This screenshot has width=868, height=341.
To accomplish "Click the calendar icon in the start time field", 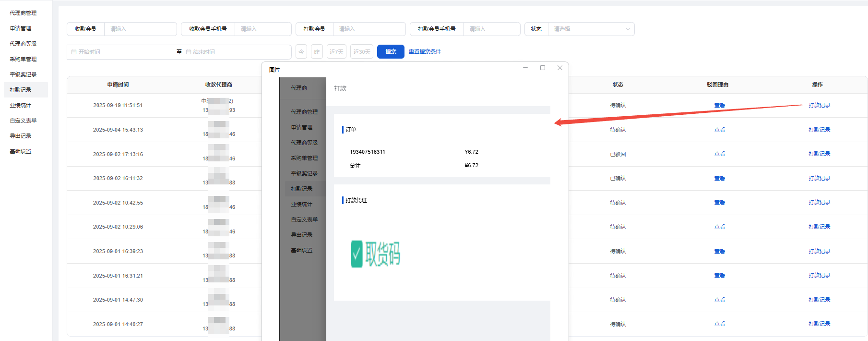I will [74, 52].
